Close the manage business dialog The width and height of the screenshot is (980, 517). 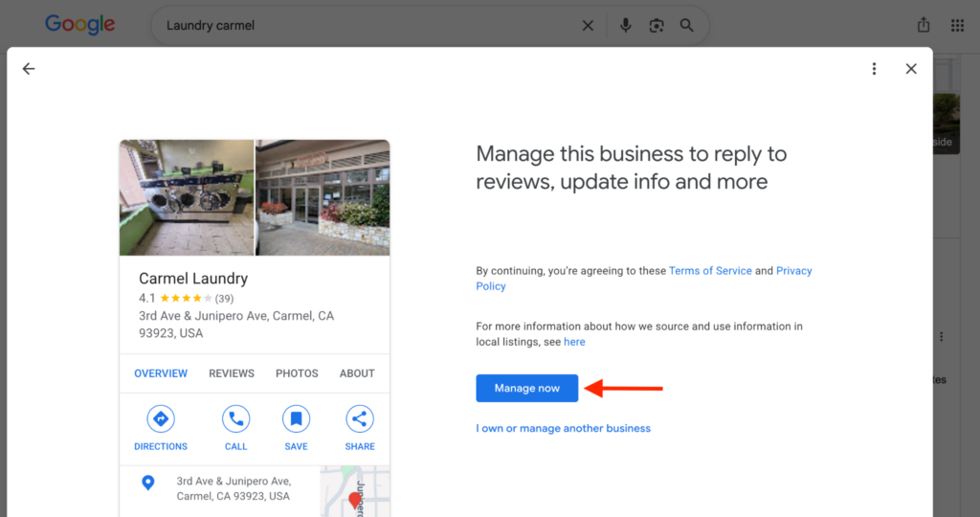(x=911, y=69)
